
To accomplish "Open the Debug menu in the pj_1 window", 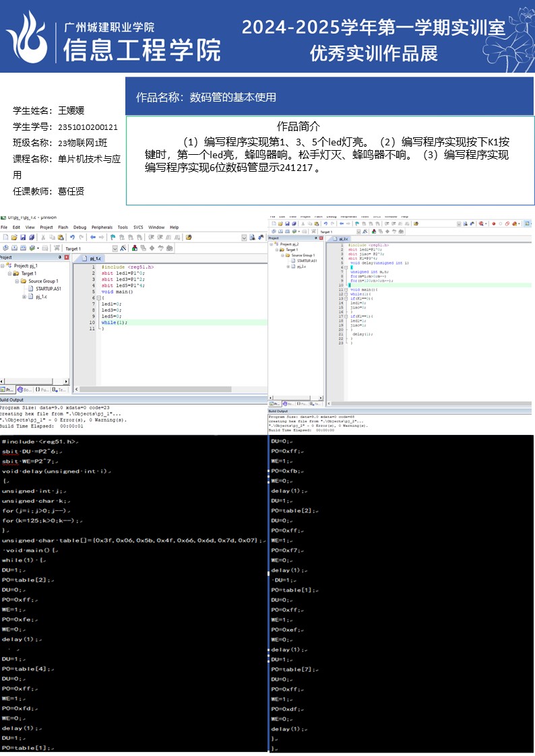I will point(80,228).
